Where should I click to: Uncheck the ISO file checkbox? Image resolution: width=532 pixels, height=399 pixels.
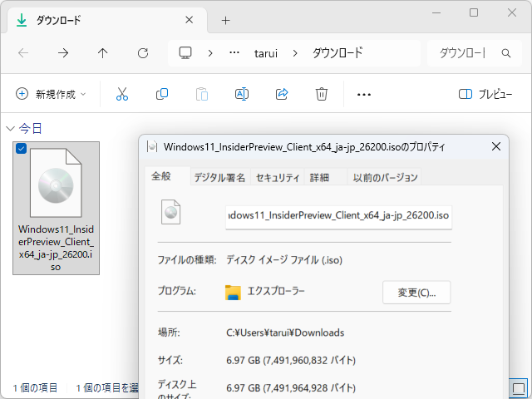click(21, 148)
